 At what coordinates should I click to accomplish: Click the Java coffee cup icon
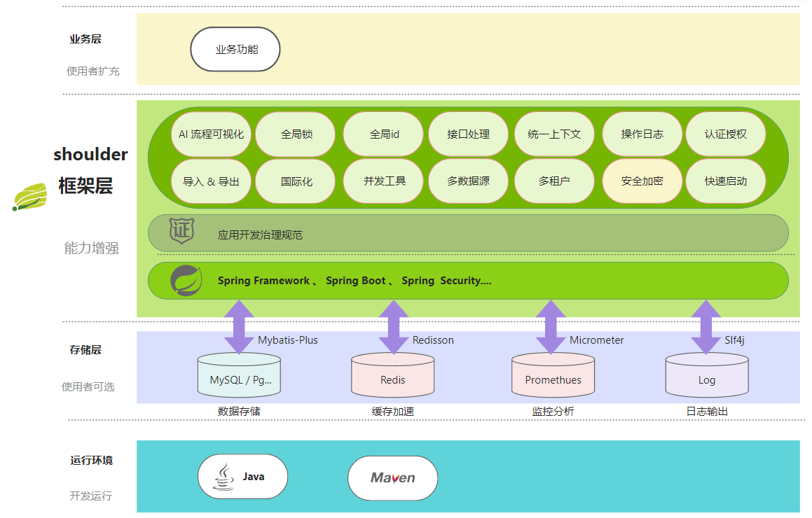tap(224, 477)
